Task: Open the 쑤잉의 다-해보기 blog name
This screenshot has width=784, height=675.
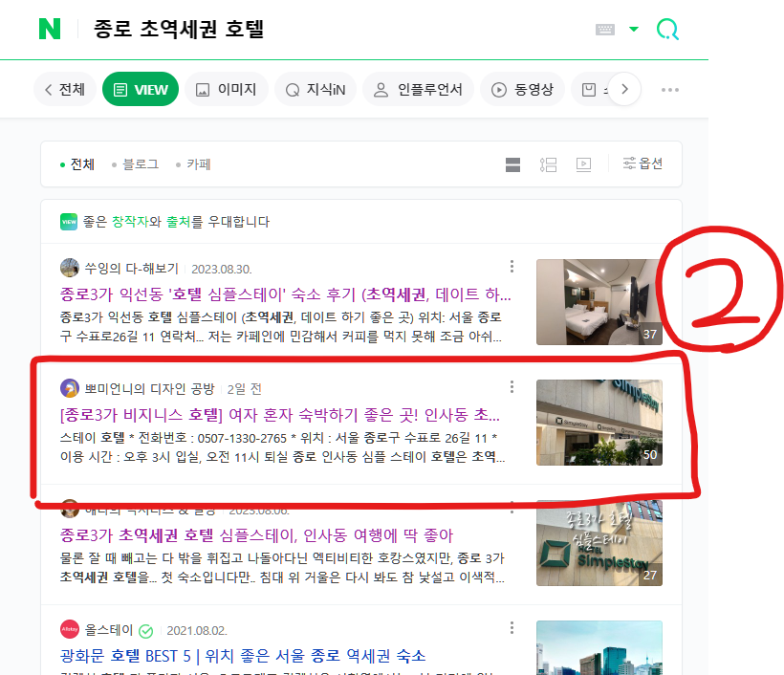Action: (x=132, y=269)
